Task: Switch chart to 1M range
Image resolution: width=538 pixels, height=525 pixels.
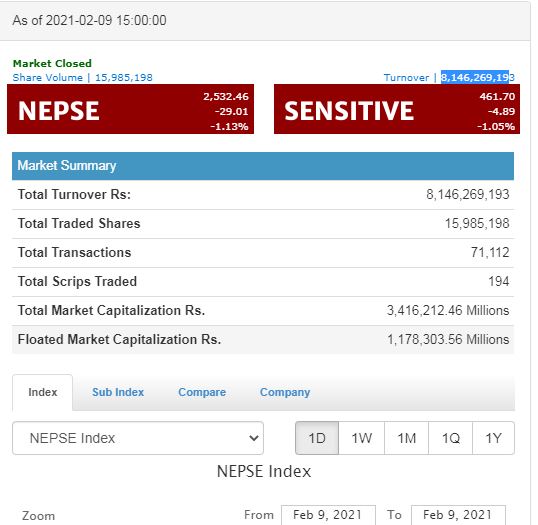Action: coord(406,438)
